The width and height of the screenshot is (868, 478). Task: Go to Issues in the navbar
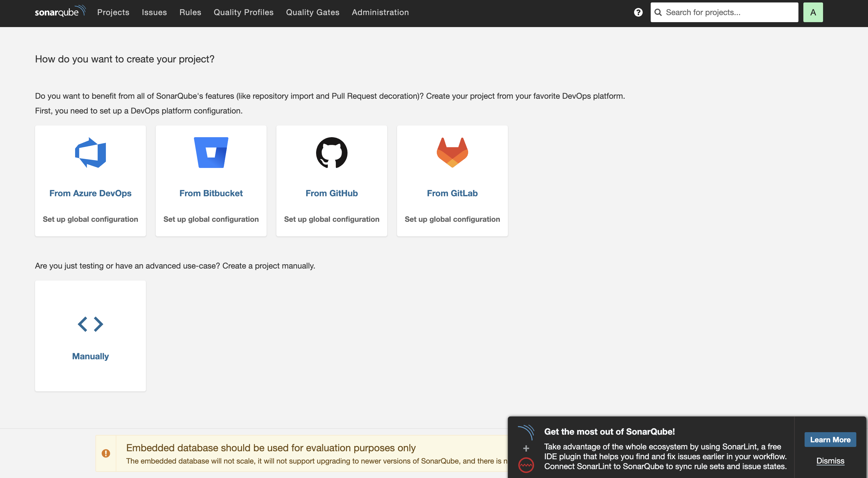154,12
